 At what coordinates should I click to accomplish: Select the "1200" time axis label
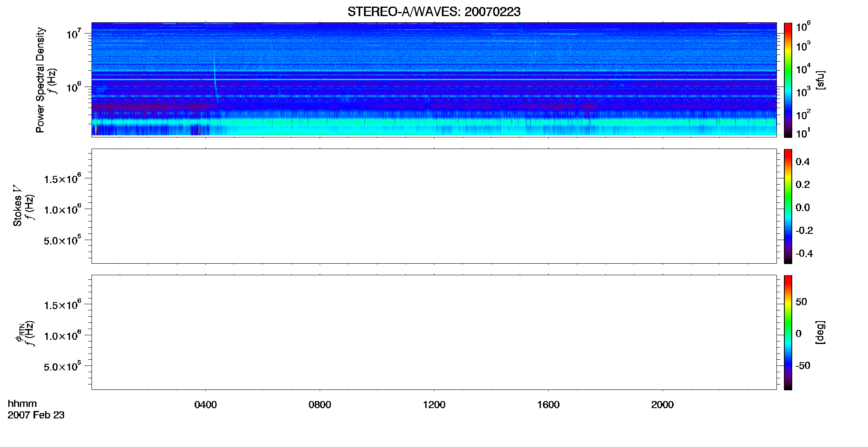434,405
